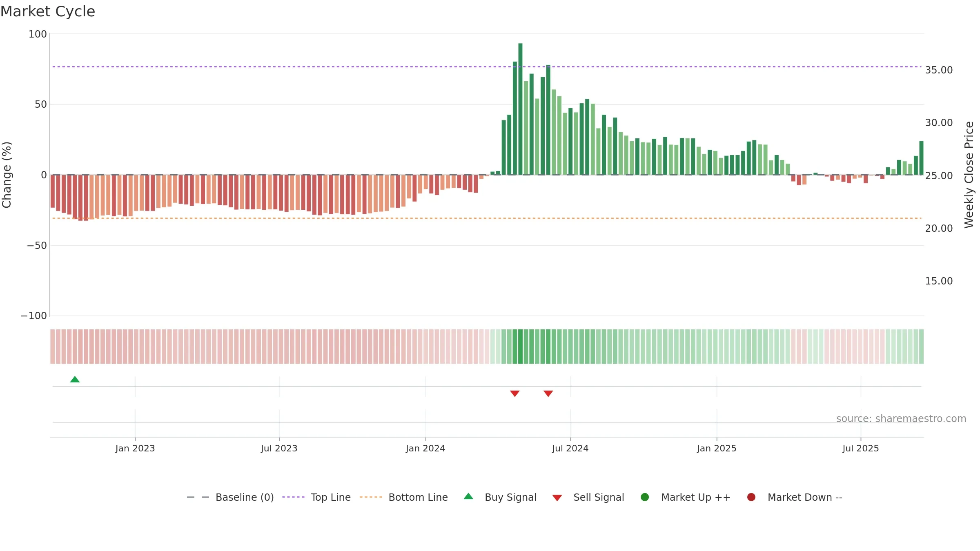Screen dimensions: 980x551
Task: Click the 30.00 price axis label
Action: pos(939,123)
